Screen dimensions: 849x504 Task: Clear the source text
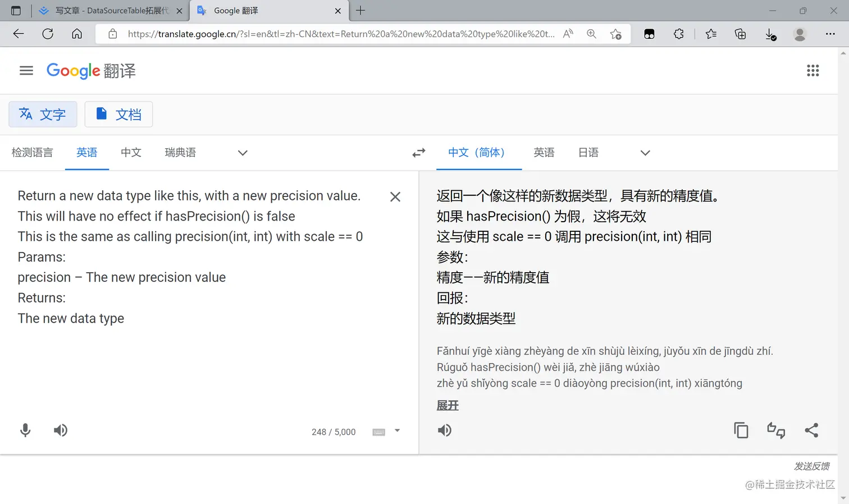pos(395,196)
